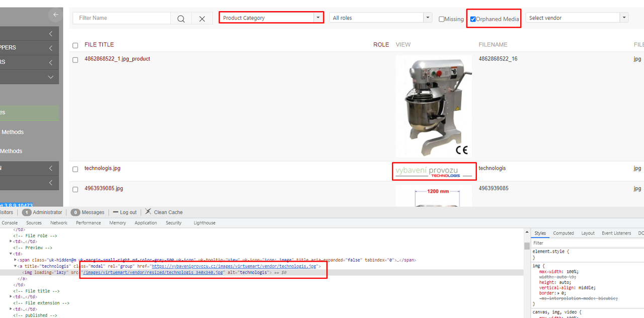Collapse the td node under Preview comment
Viewport: 644px width, 318px height.
click(11, 254)
